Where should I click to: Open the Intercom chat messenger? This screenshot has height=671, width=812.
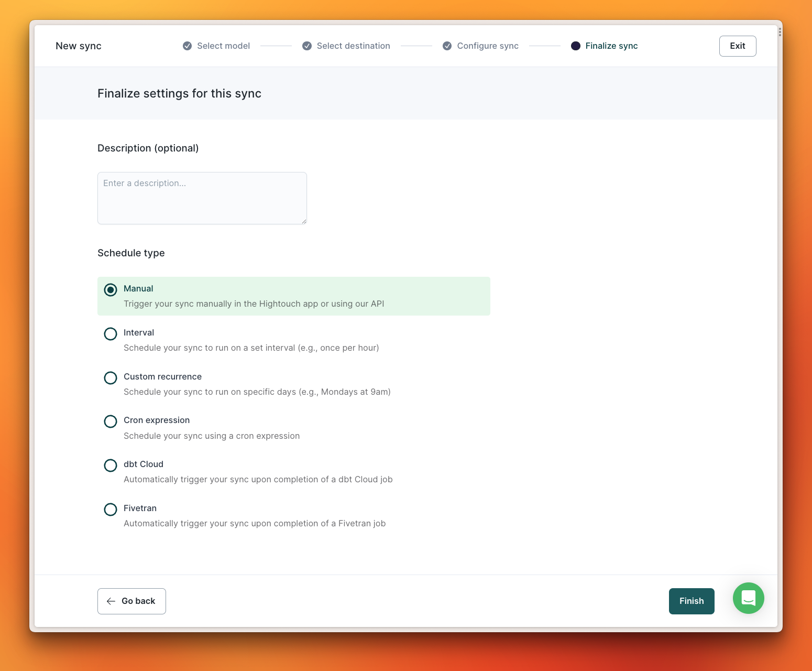748,598
